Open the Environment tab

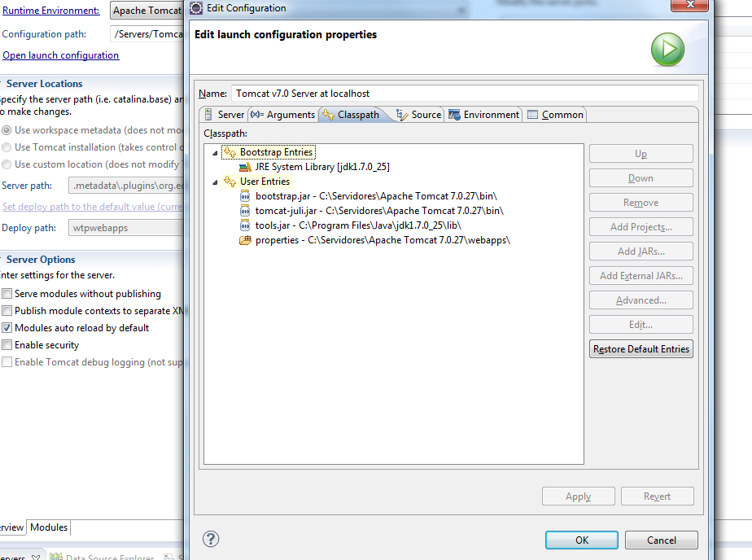(x=483, y=115)
